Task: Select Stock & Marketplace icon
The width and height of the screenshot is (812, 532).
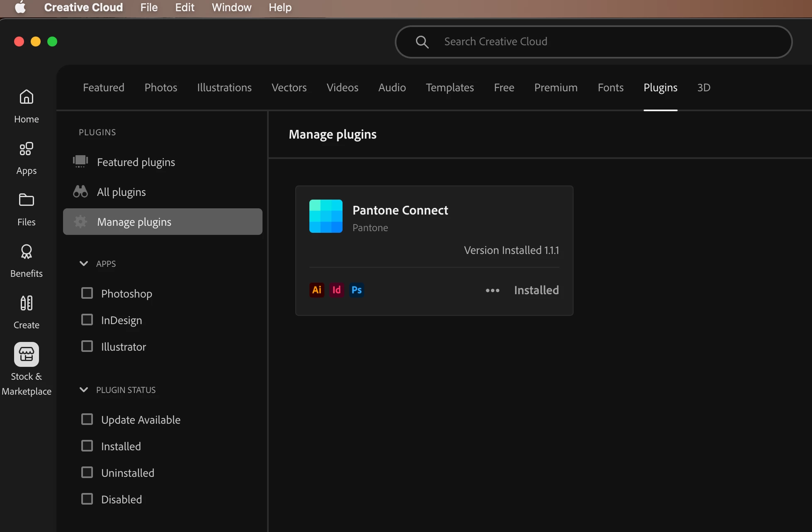Action: point(27,355)
